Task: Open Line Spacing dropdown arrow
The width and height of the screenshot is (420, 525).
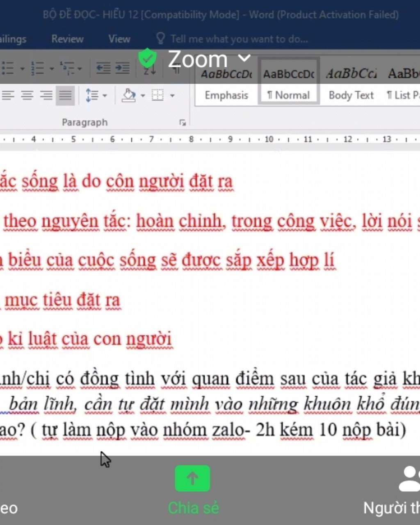Action: click(105, 96)
